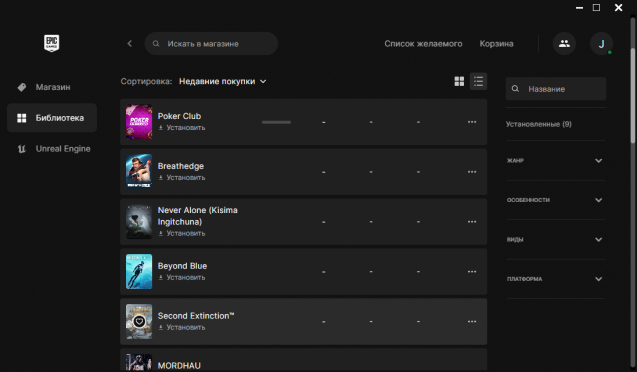Go back using the left arrow

[x=130, y=43]
